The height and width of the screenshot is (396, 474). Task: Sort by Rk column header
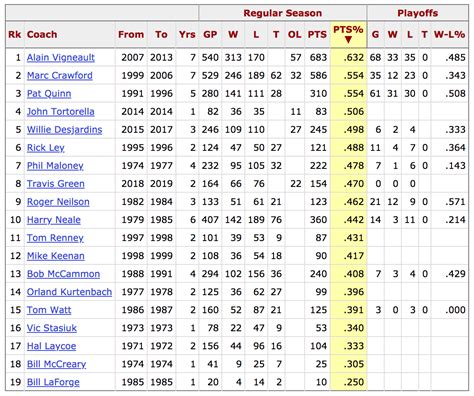(15, 34)
